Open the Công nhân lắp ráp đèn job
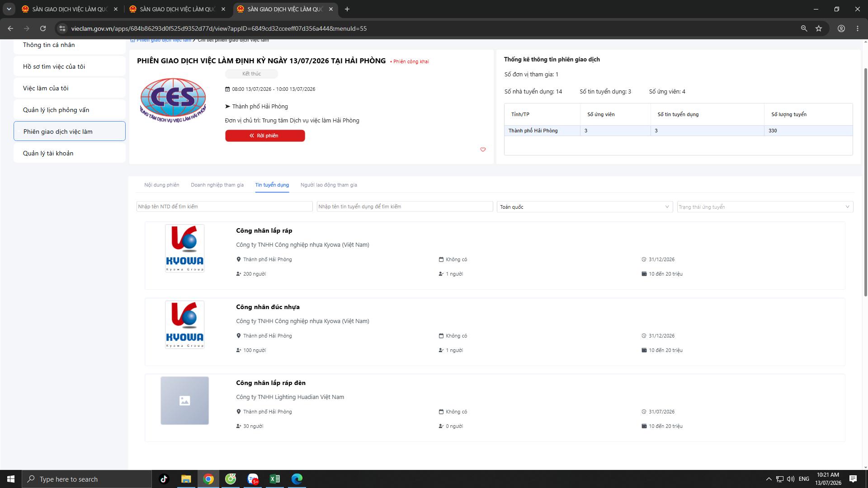Viewport: 868px width, 488px height. click(271, 383)
